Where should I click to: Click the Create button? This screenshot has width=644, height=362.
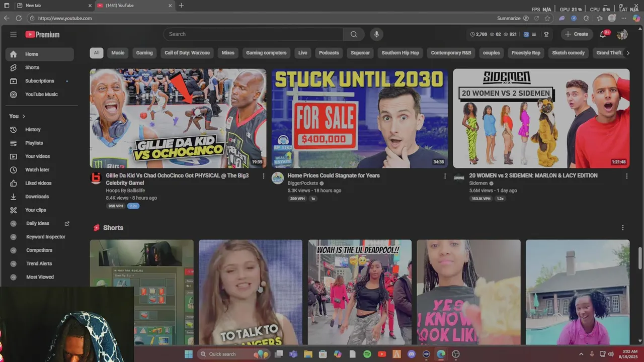(x=577, y=34)
